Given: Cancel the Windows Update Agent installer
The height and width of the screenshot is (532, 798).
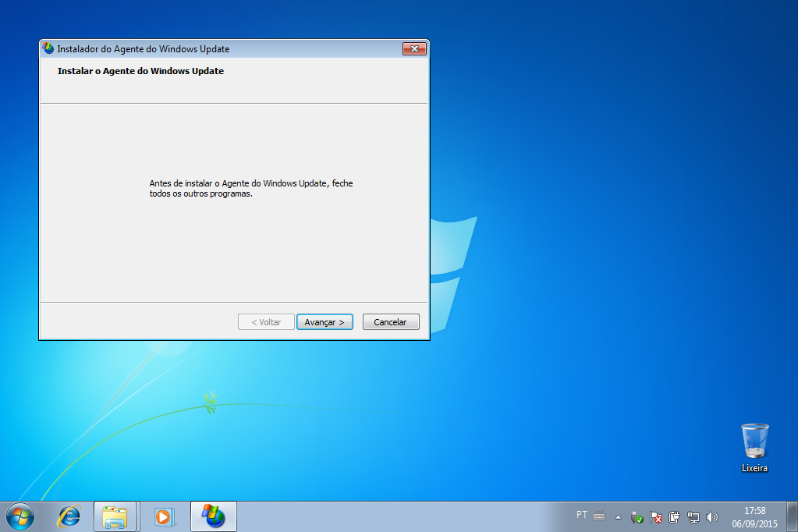Looking at the screenshot, I should pos(391,321).
